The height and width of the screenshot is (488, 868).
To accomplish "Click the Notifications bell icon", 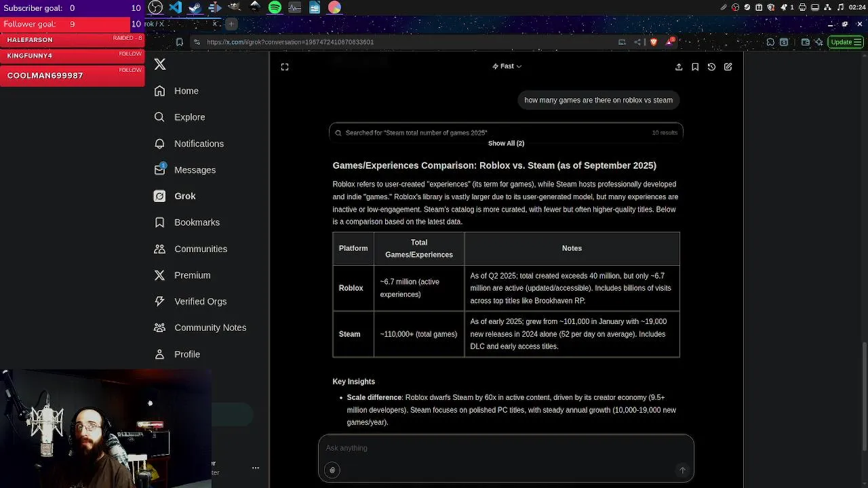I will (159, 144).
